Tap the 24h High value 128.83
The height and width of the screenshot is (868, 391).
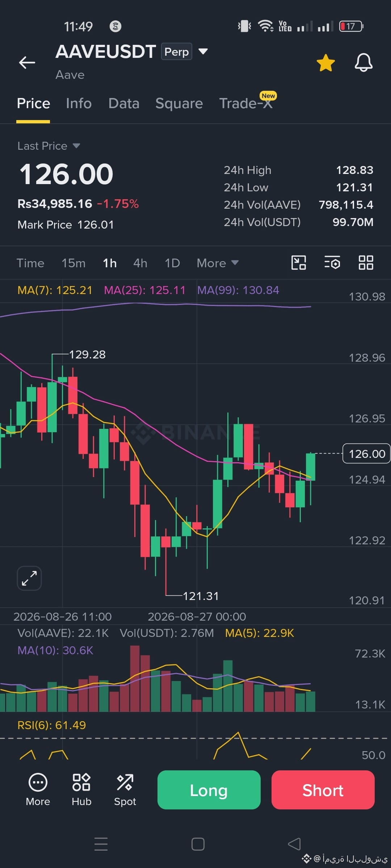[x=355, y=170]
